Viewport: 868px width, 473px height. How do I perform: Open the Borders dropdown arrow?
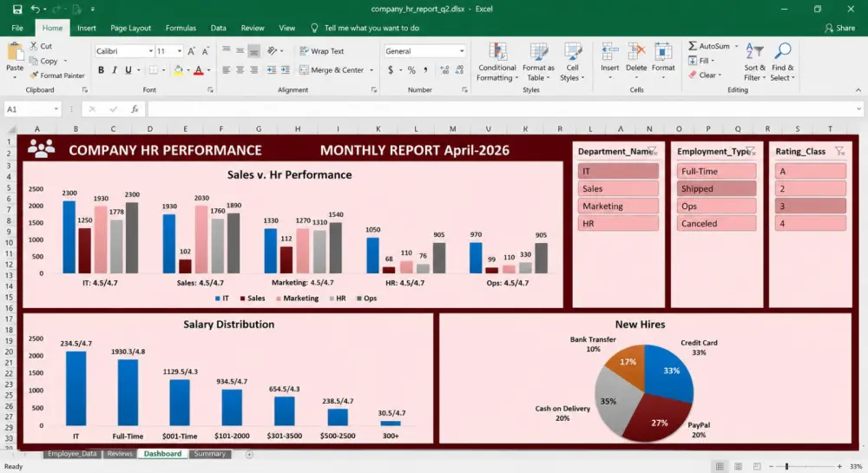(164, 70)
